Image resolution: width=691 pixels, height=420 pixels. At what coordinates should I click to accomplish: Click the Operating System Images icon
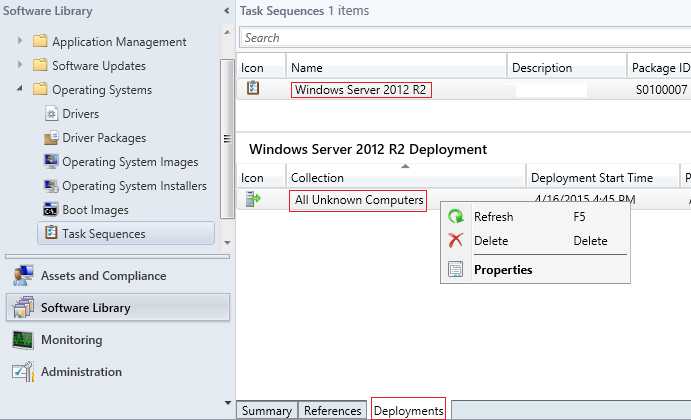[51, 161]
